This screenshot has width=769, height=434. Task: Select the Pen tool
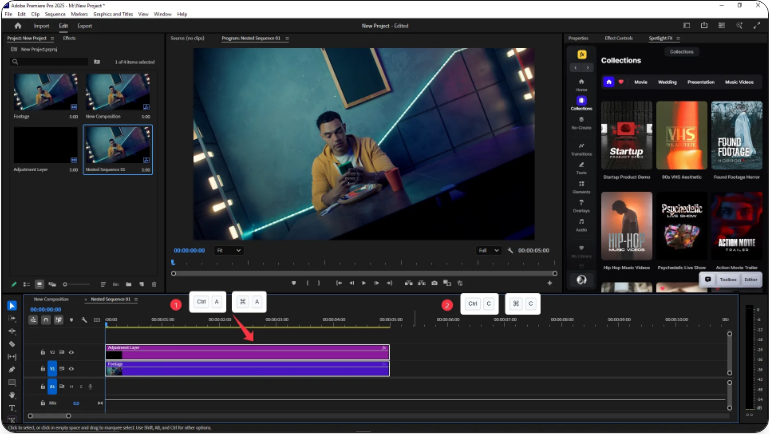(x=12, y=369)
